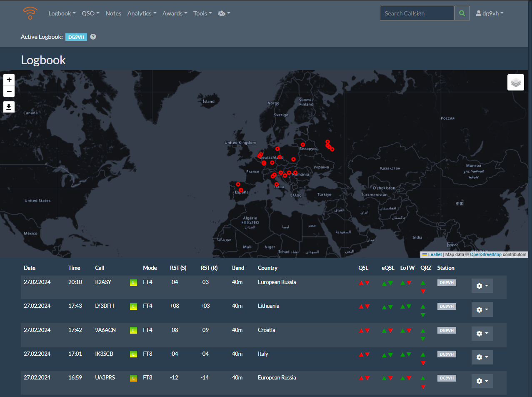Click the DG9VH active logbook badge
Screen dimensions: 532x397
pyautogui.click(x=76, y=37)
